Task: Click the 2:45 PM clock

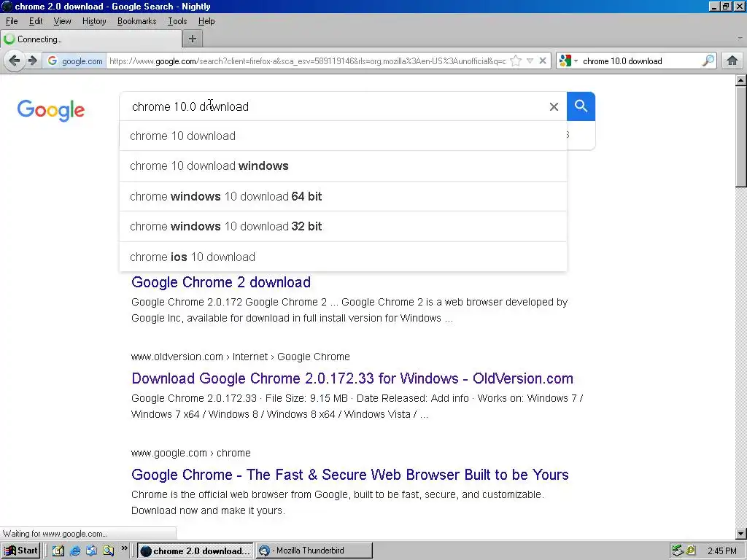Action: 721,551
